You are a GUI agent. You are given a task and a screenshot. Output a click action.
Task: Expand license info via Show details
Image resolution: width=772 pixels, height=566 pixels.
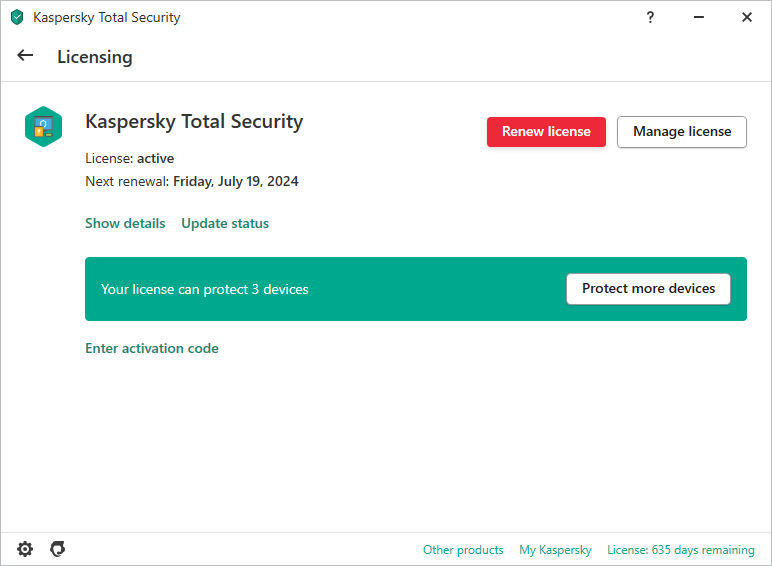[x=125, y=223]
